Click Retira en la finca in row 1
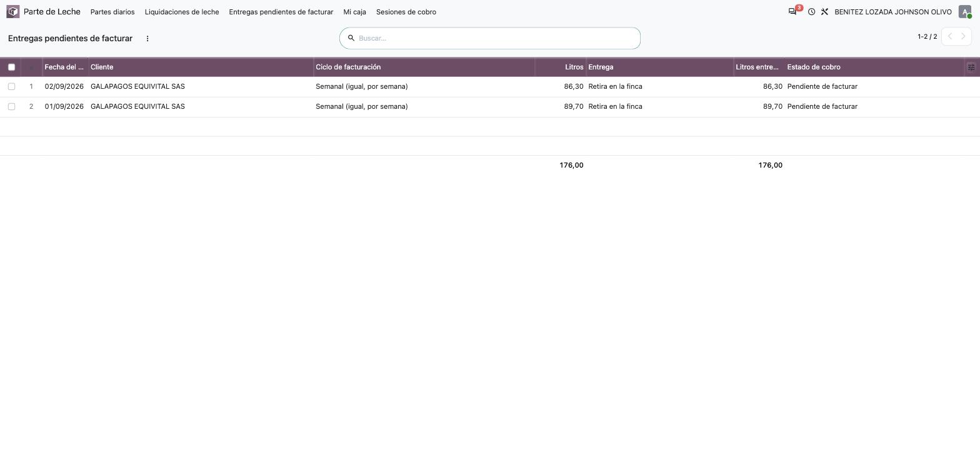Viewport: 980px width, 464px height. tap(615, 86)
